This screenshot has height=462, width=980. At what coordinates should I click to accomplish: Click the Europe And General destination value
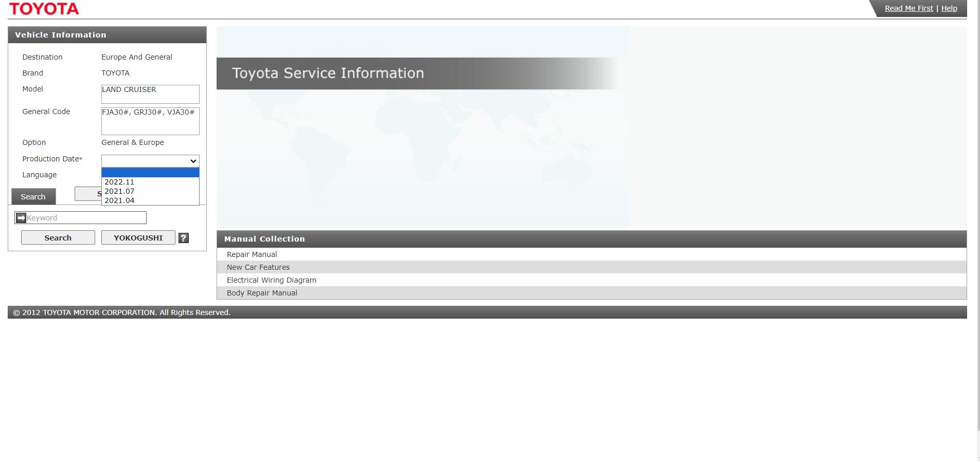(137, 57)
